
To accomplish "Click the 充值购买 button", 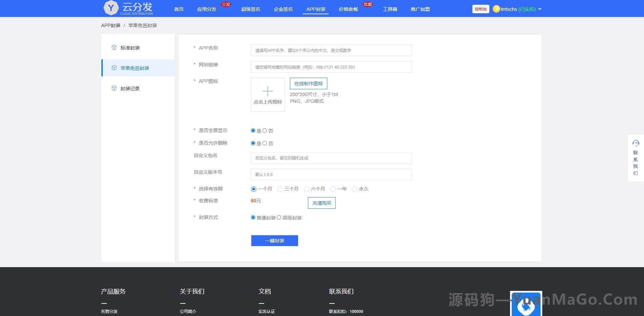I will point(321,203).
